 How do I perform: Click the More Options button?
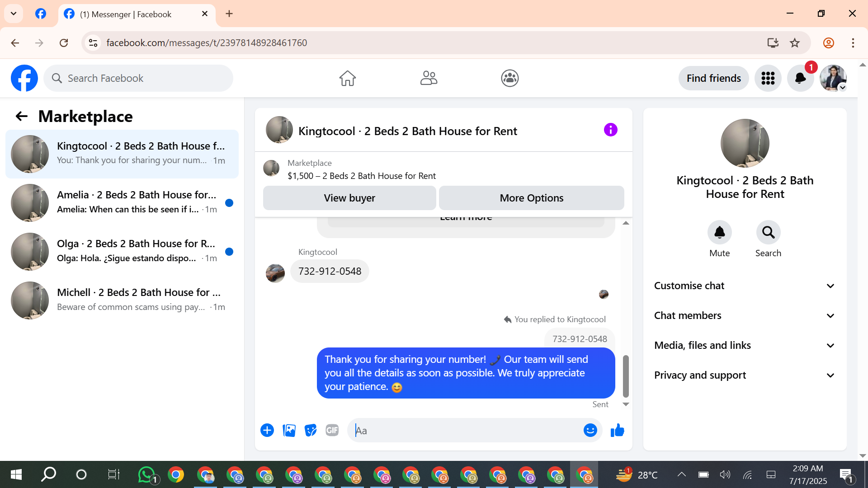pyautogui.click(x=532, y=198)
